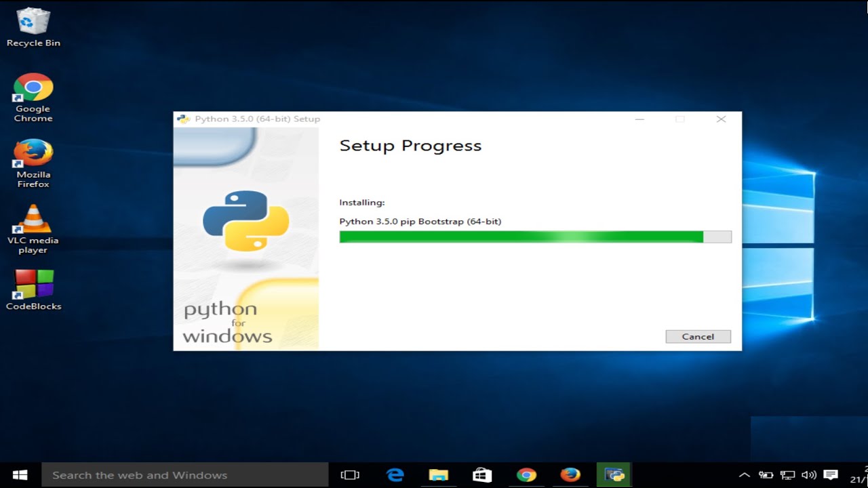Check battery status in the system tray
The image size is (868, 488).
pos(766,474)
